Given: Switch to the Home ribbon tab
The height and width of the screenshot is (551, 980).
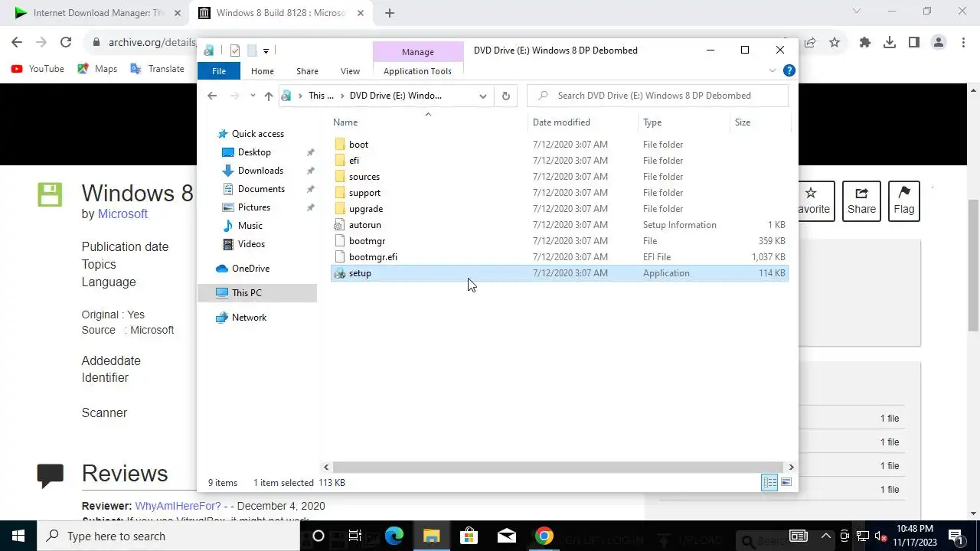Looking at the screenshot, I should pos(263,71).
